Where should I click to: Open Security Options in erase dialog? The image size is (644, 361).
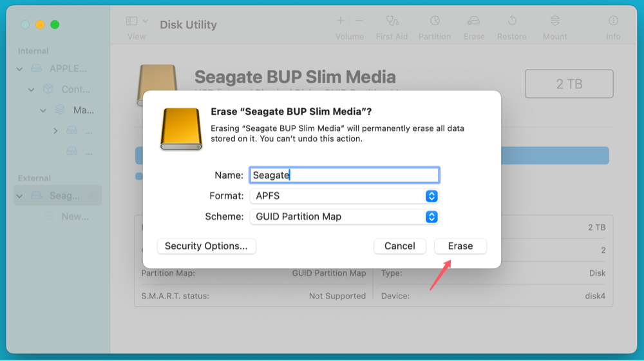pyautogui.click(x=206, y=246)
